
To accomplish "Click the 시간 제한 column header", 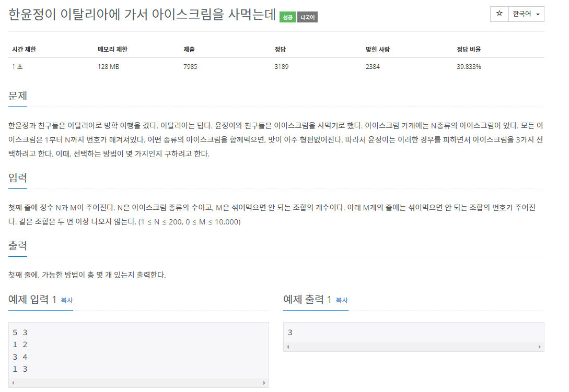I will click(24, 49).
